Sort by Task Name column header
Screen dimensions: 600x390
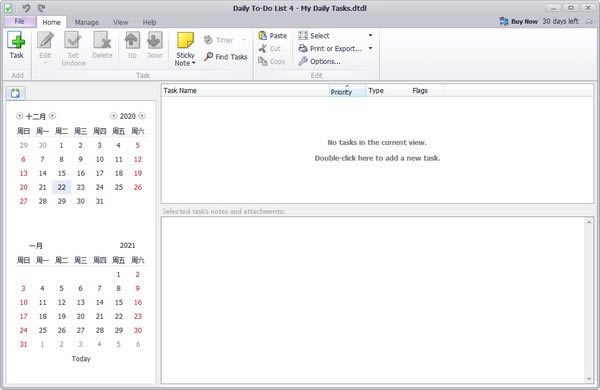pyautogui.click(x=245, y=91)
